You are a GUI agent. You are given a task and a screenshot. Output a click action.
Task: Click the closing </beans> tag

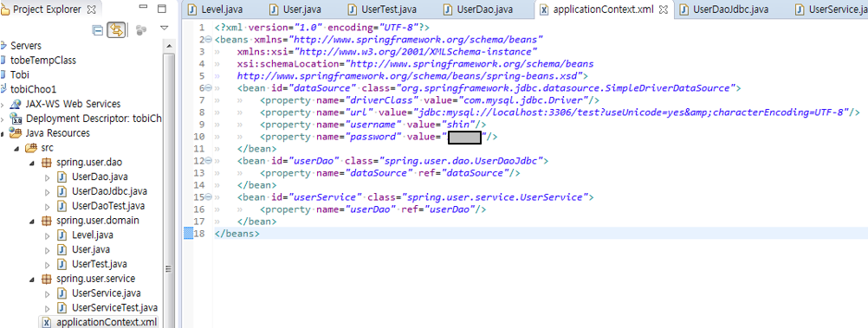(x=237, y=234)
